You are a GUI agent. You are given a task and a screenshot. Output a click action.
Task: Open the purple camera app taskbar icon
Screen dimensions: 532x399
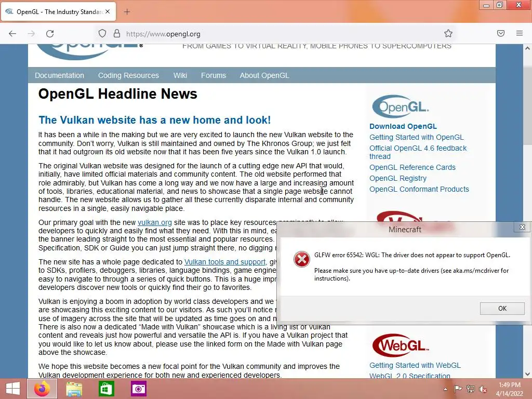click(x=138, y=389)
